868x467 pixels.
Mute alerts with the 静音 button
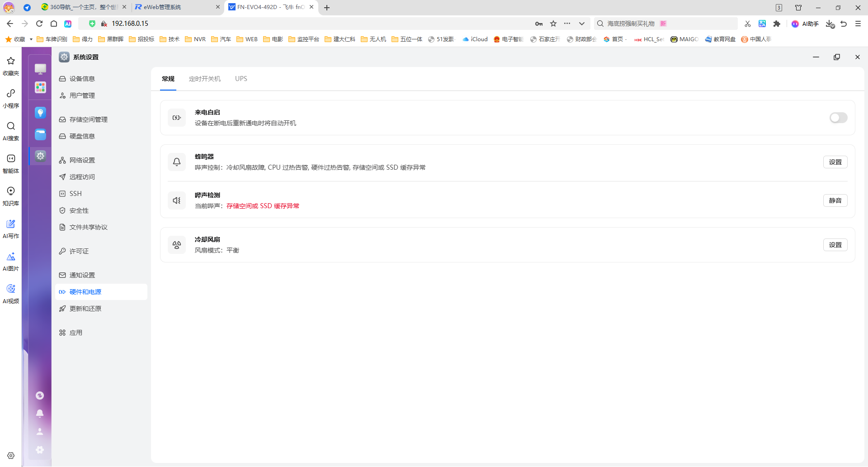835,200
